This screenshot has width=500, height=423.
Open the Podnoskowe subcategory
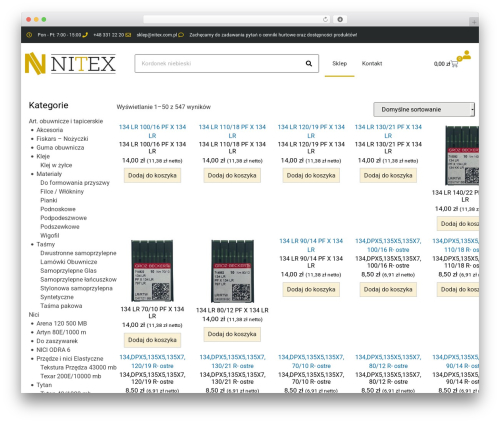(58, 209)
